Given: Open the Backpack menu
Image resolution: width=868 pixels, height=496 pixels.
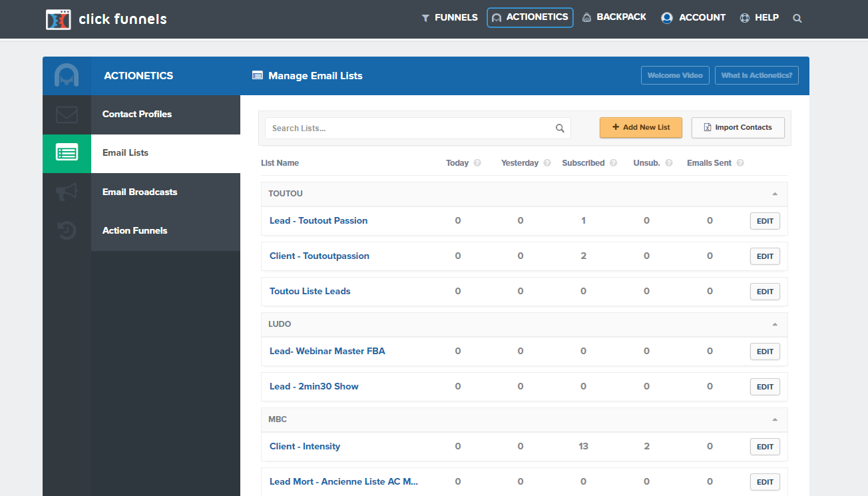Looking at the screenshot, I should (614, 17).
